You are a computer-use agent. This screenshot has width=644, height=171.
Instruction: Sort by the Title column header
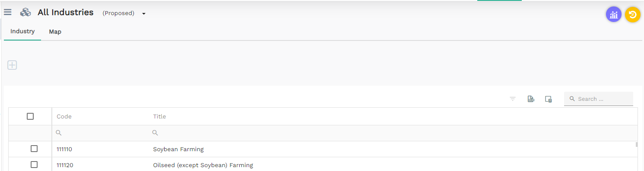(x=159, y=116)
